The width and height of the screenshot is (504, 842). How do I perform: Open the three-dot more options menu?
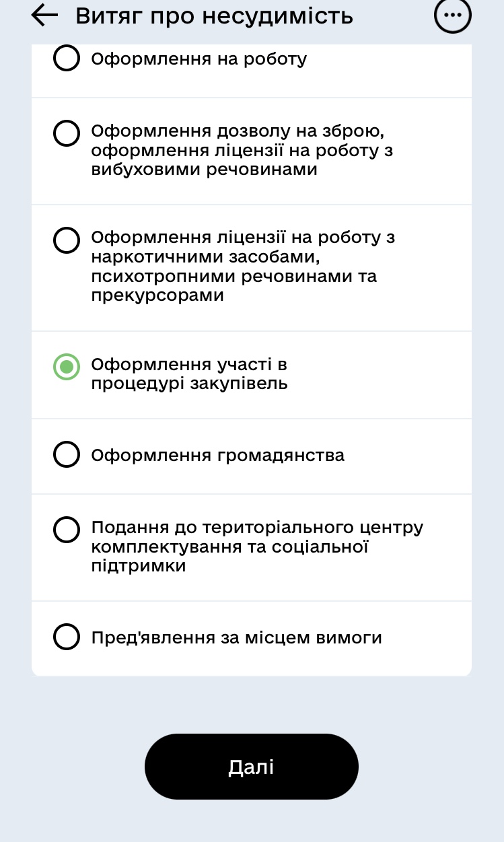[453, 16]
